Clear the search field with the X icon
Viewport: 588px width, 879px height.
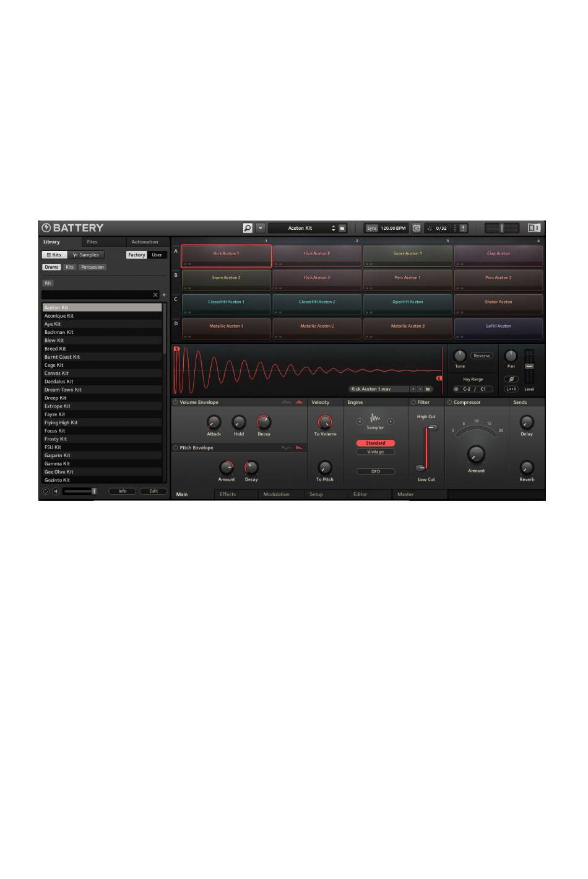tap(155, 295)
